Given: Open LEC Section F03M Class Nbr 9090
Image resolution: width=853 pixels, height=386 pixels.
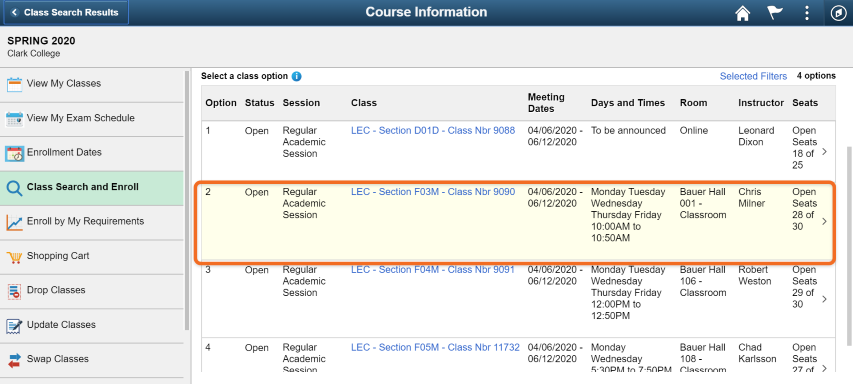Looking at the screenshot, I should pos(433,192).
